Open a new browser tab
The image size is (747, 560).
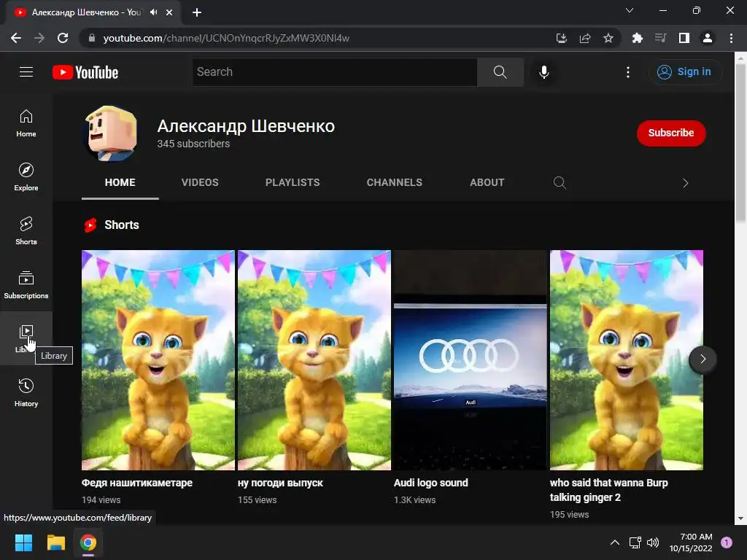(x=197, y=12)
